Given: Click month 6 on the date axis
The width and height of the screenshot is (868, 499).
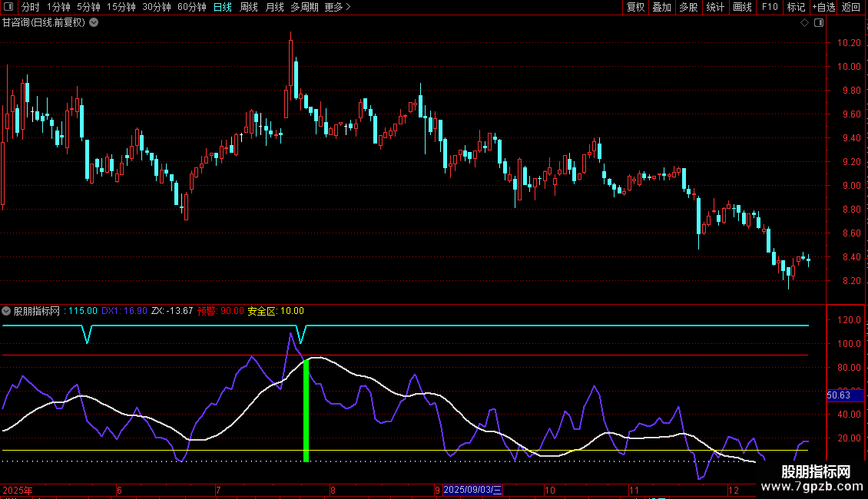Looking at the screenshot, I should (119, 490).
